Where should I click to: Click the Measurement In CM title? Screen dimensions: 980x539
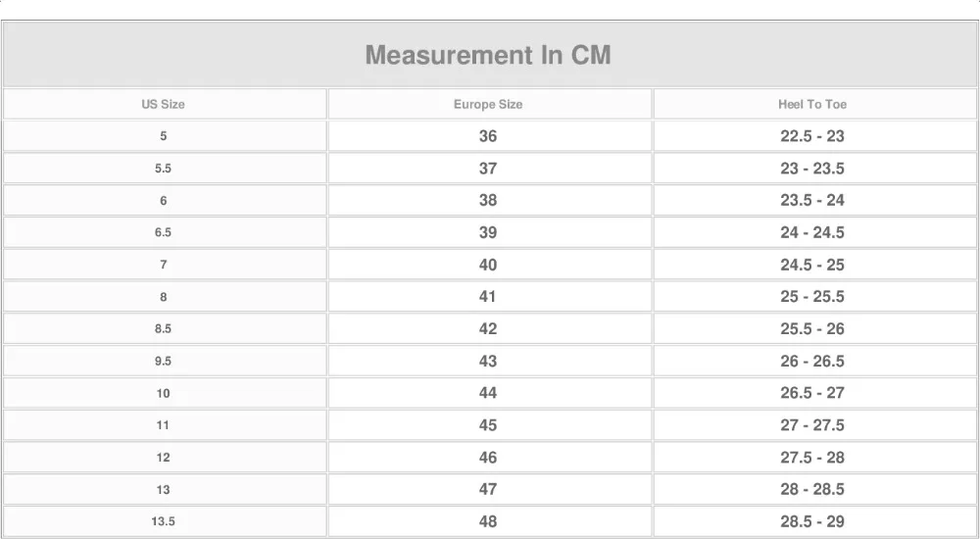[488, 55]
